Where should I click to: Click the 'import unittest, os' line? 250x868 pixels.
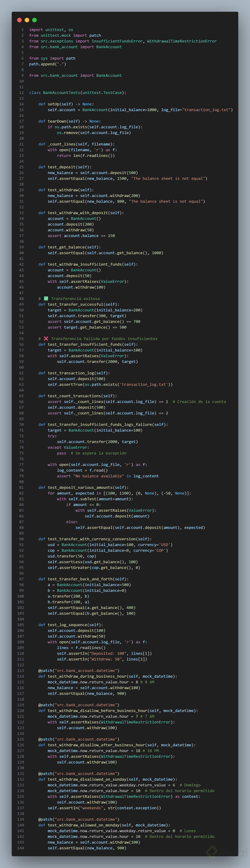click(51, 30)
